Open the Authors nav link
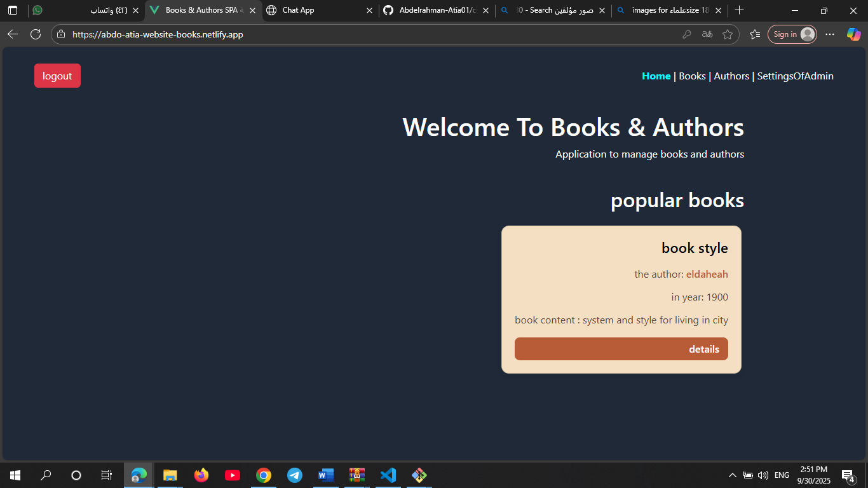Screen dimensions: 868x488 click(731, 76)
